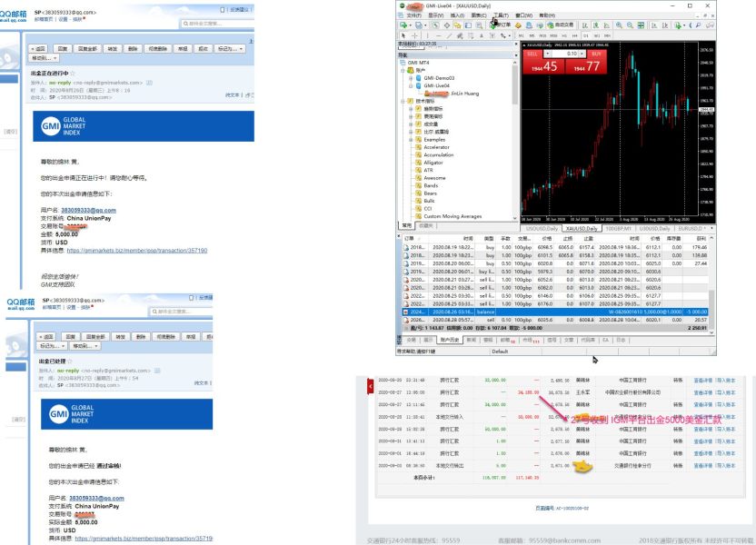Click the zoom in magnifier on MT4 toolbar
The image size is (756, 545).
coord(619,25)
